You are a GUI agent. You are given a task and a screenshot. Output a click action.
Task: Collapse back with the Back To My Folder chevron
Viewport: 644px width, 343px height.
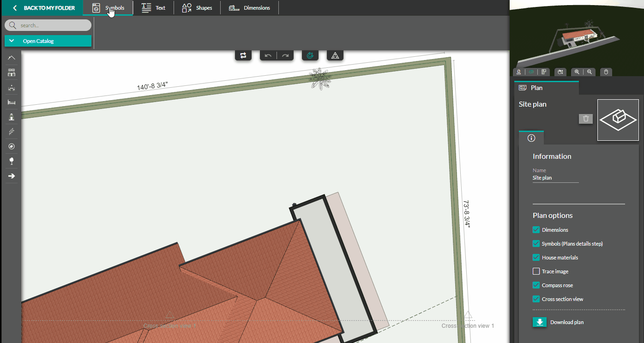[14, 8]
